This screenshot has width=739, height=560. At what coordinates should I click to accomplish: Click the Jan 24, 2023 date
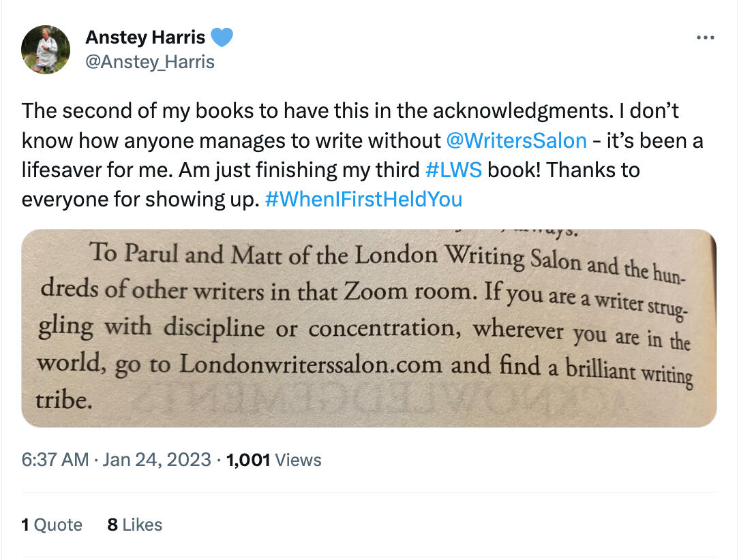click(x=157, y=459)
